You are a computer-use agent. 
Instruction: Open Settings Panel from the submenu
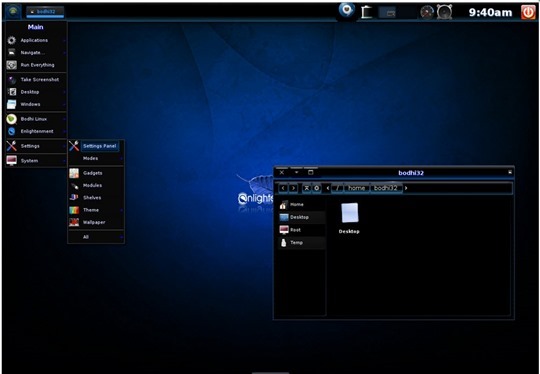pyautogui.click(x=96, y=146)
